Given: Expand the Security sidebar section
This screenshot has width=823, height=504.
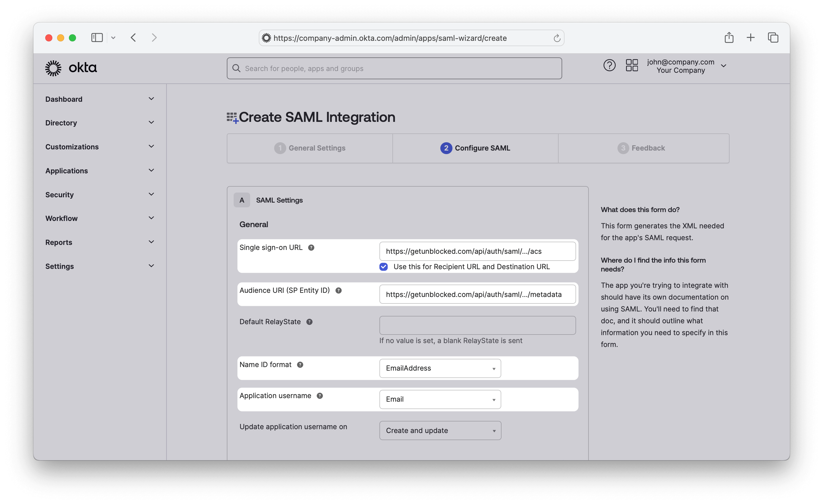Looking at the screenshot, I should 100,194.
